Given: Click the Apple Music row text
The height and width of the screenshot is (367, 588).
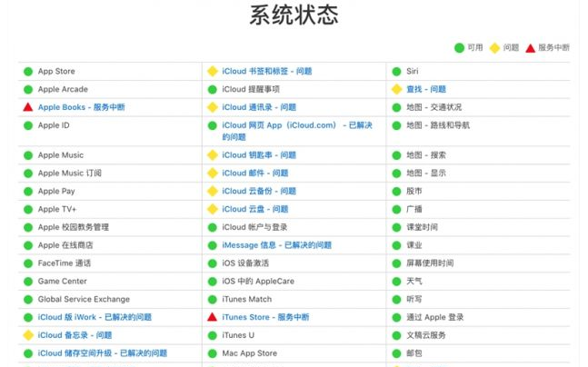Looking at the screenshot, I should pos(61,155).
